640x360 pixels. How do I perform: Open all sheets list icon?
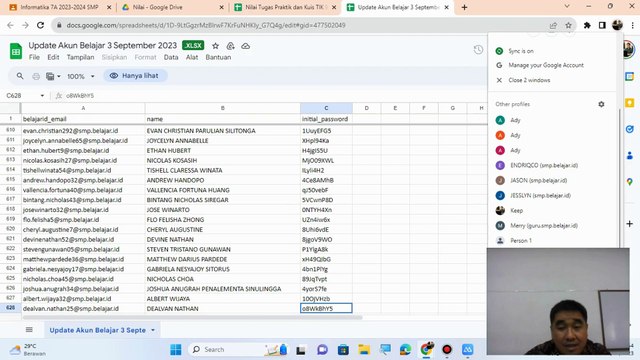tap(29, 330)
